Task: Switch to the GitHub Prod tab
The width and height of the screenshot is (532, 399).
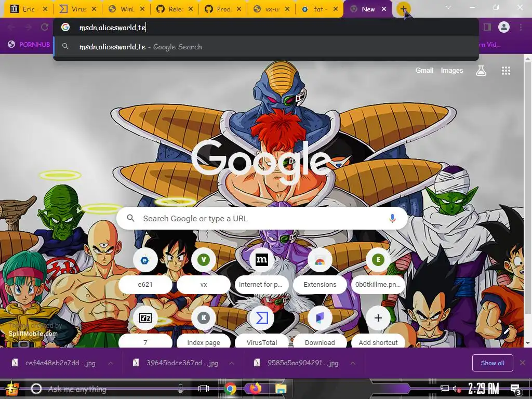Action: click(222, 9)
